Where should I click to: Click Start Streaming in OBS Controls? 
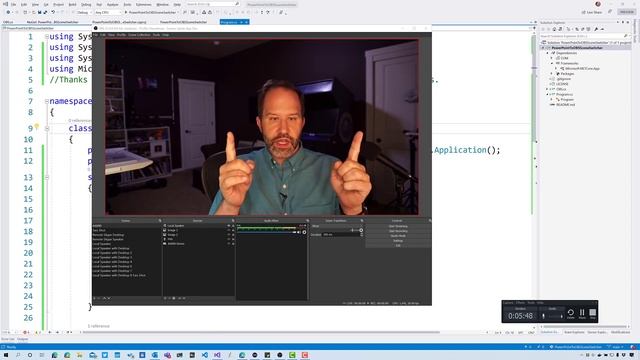[x=398, y=226]
